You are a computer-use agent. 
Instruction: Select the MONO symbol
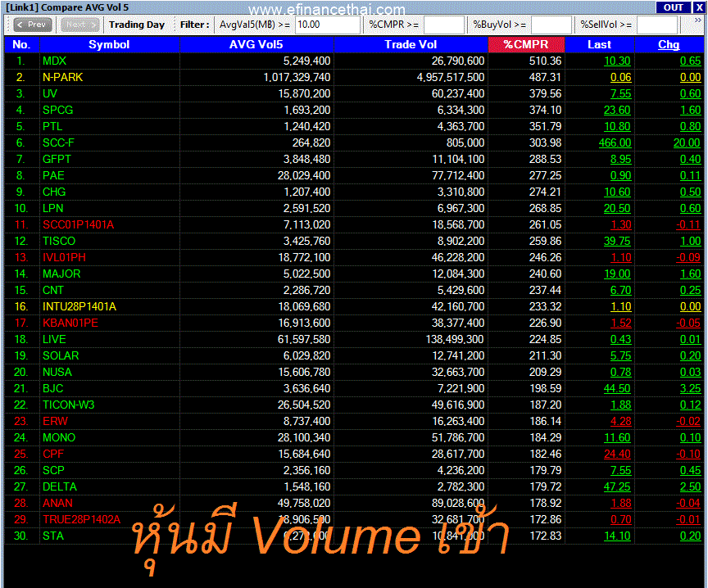59,438
